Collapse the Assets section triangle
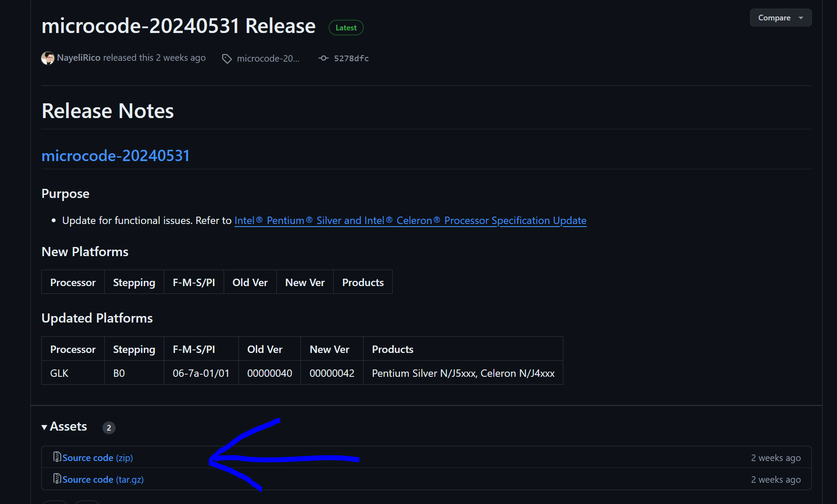Viewport: 837px width, 504px height. pyautogui.click(x=44, y=427)
